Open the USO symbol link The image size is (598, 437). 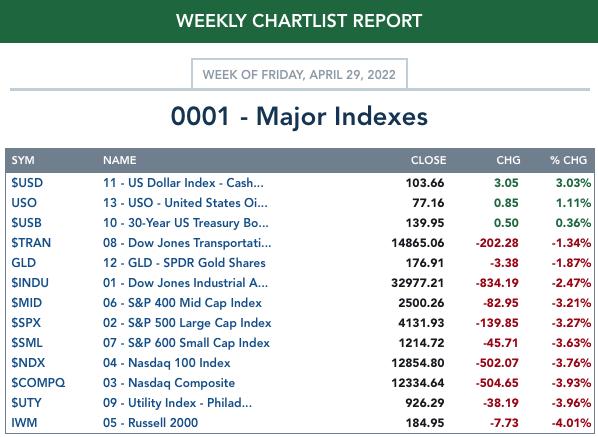click(24, 202)
